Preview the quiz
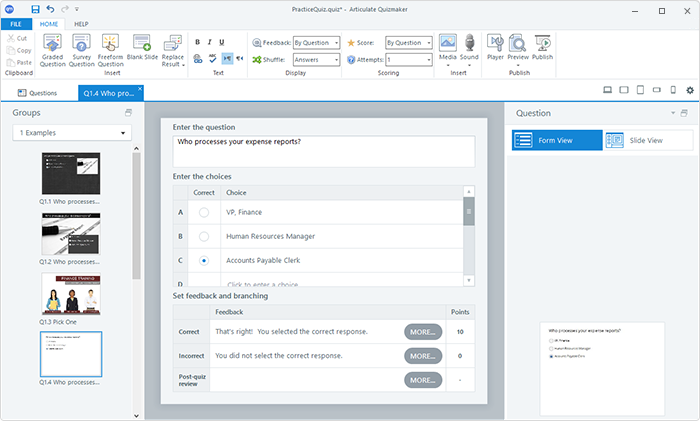The height and width of the screenshot is (421, 700). 518,50
